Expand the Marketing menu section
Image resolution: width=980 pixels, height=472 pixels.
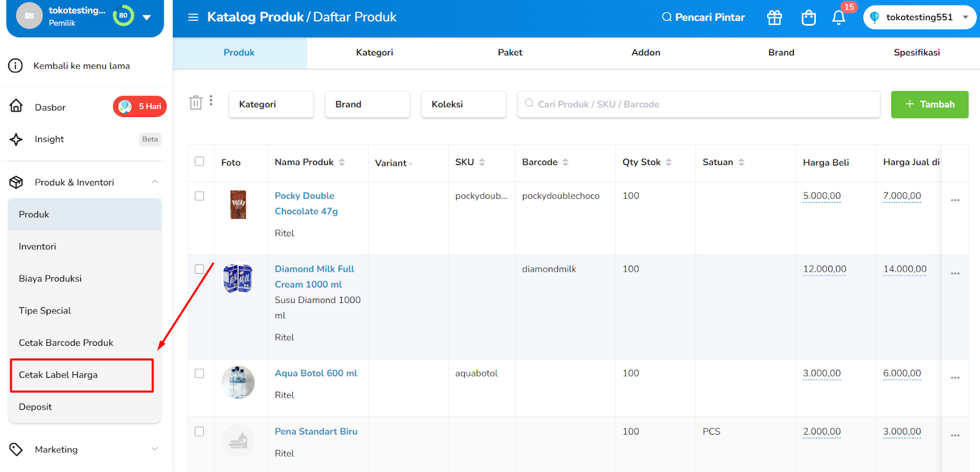pyautogui.click(x=155, y=449)
